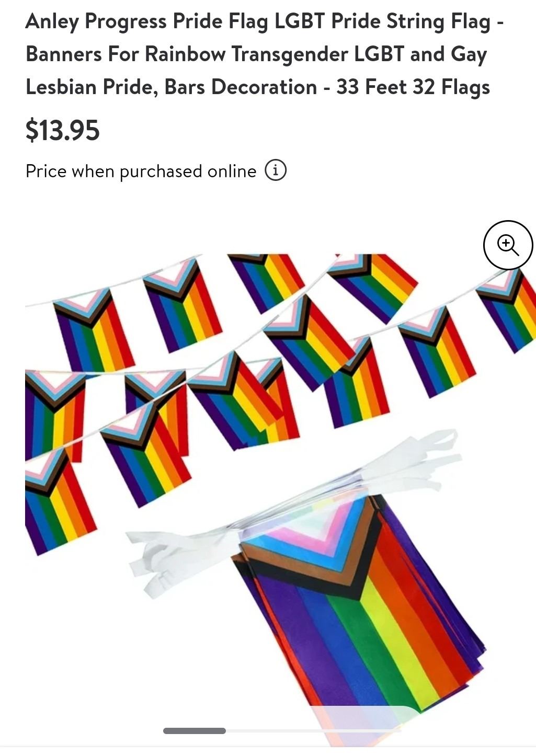Select the Anley Progress Pride Flag product title

[x=265, y=54]
